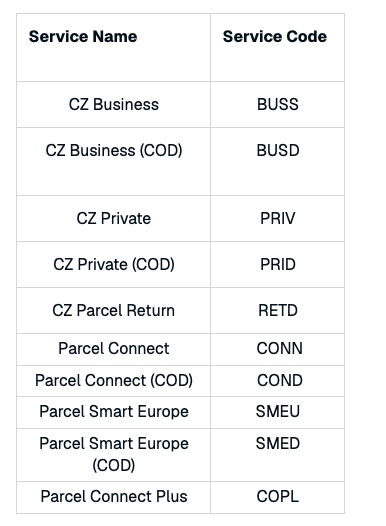Click the CZ Private (COD) cell

coord(114,264)
